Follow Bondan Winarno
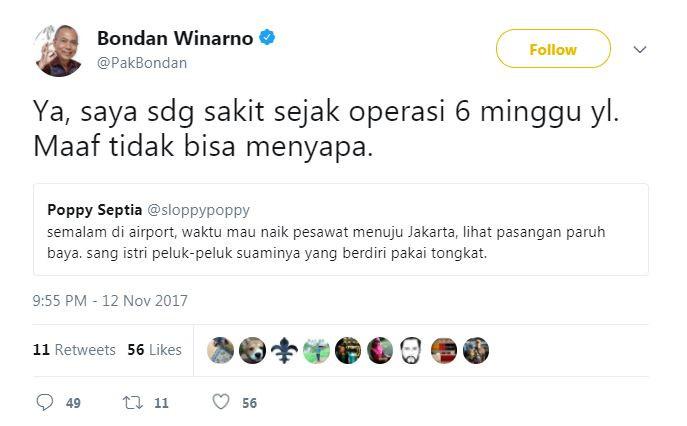This screenshot has width=687, height=426. pos(553,49)
